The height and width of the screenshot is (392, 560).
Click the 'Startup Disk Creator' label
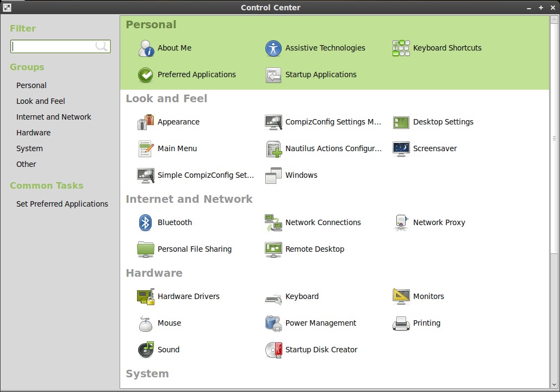[x=321, y=350]
